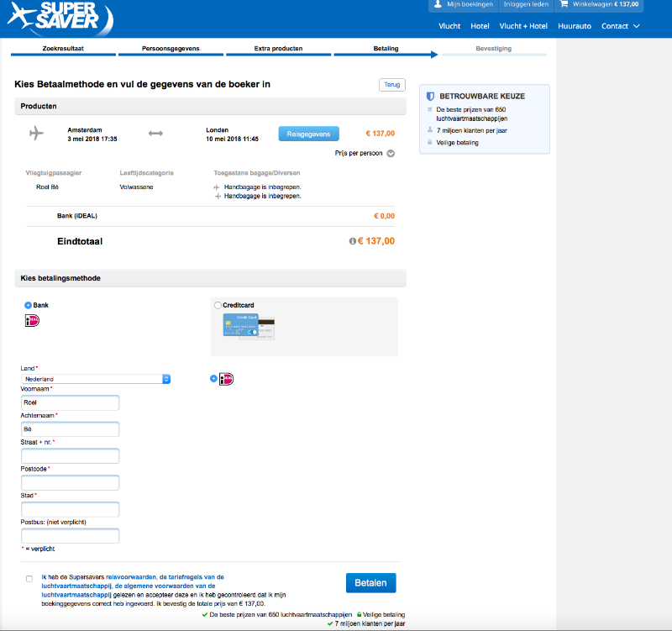Accept the terms and conditions checkbox
The width and height of the screenshot is (672, 631).
pyautogui.click(x=29, y=578)
